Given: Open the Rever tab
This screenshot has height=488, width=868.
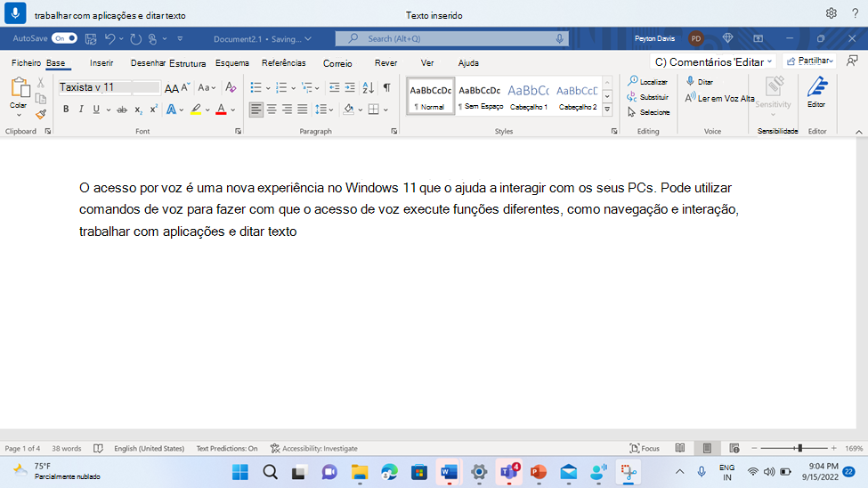Looking at the screenshot, I should [x=385, y=63].
